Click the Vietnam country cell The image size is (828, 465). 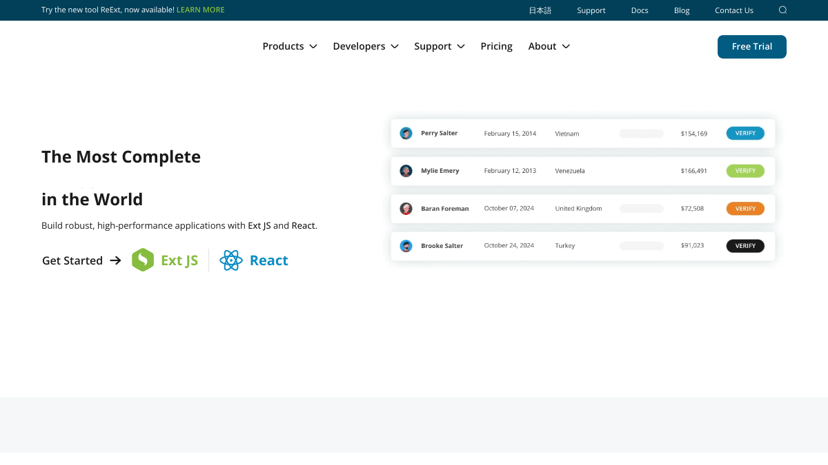click(x=567, y=134)
